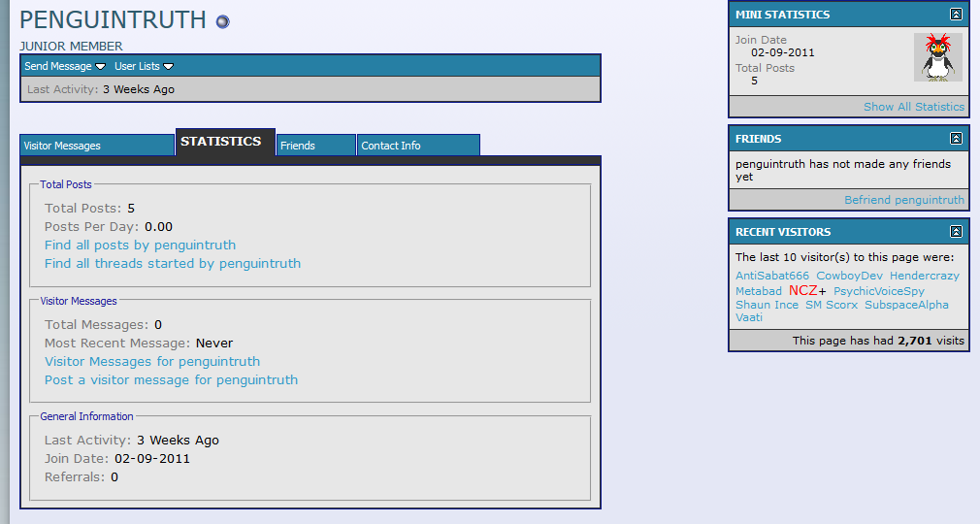980x524 pixels.
Task: Click the Total Posts section legend
Action: 66,184
